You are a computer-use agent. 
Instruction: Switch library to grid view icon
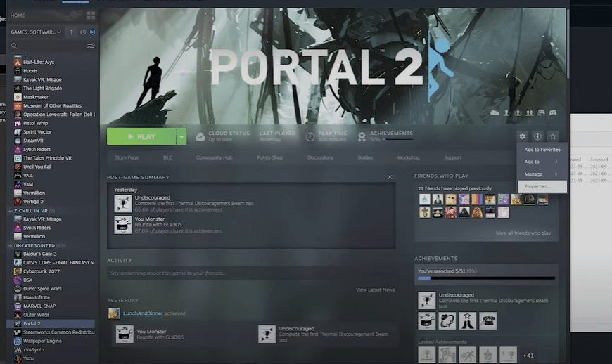[x=91, y=15]
